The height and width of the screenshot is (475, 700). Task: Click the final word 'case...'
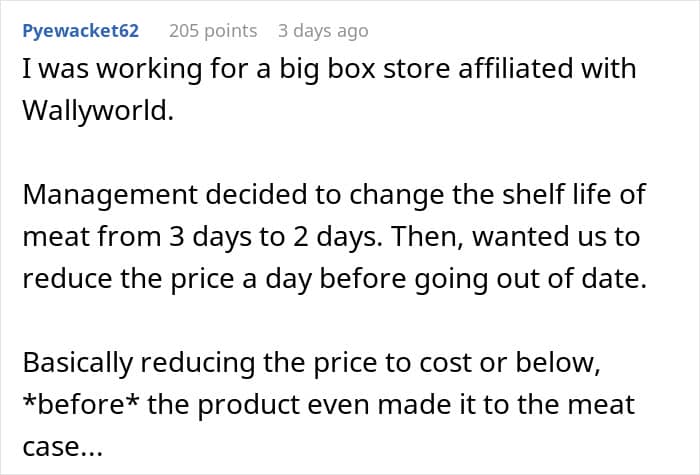[63, 446]
